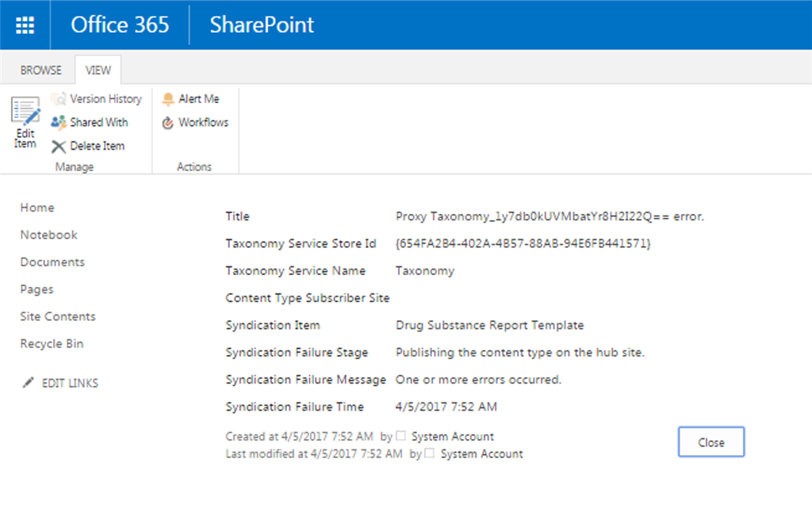The height and width of the screenshot is (516, 812).
Task: Click the Edit Item icon
Action: click(25, 113)
